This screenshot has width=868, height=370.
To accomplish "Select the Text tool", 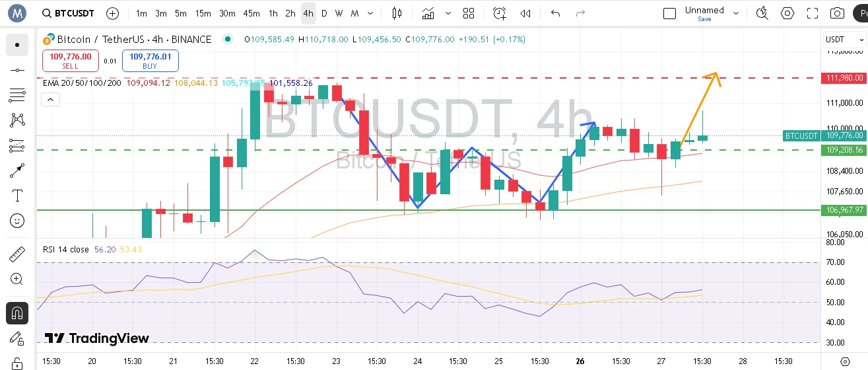I will point(17,196).
